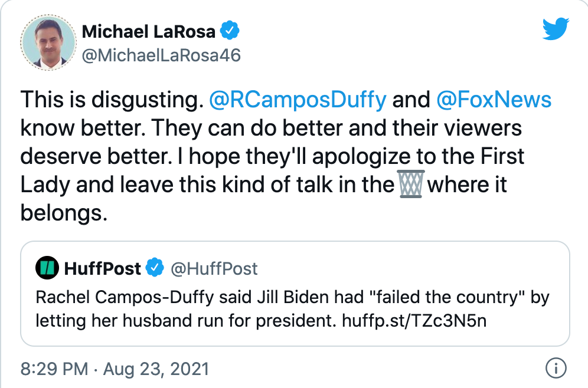Open the @MichaelLaRosa46 handle
The width and height of the screenshot is (588, 388).
pyautogui.click(x=161, y=54)
